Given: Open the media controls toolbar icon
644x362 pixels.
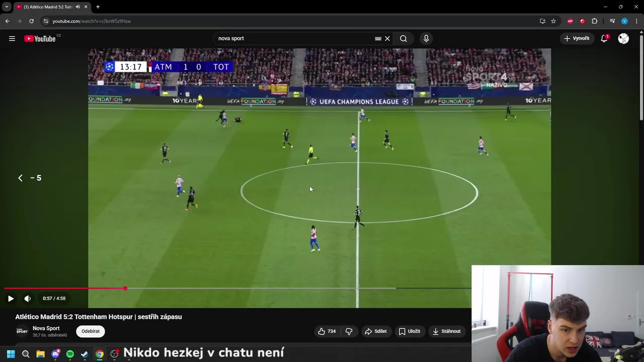Looking at the screenshot, I should [x=612, y=21].
